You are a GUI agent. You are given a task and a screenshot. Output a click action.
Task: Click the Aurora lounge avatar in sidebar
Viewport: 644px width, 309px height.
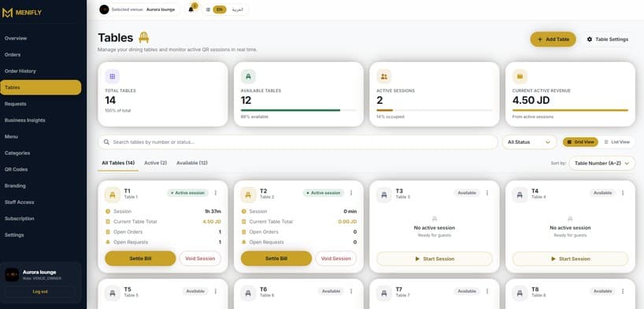pyautogui.click(x=12, y=274)
